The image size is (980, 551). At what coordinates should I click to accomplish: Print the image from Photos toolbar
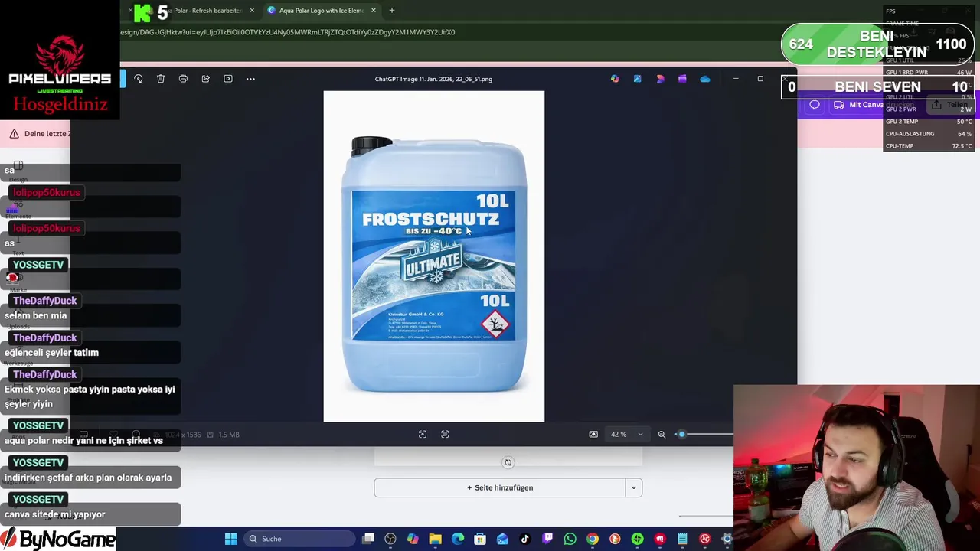(183, 79)
